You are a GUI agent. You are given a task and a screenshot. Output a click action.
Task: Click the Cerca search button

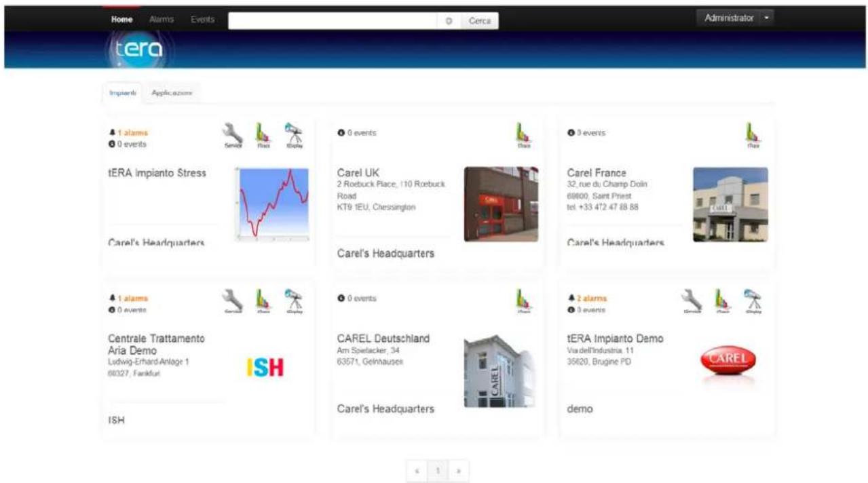480,20
